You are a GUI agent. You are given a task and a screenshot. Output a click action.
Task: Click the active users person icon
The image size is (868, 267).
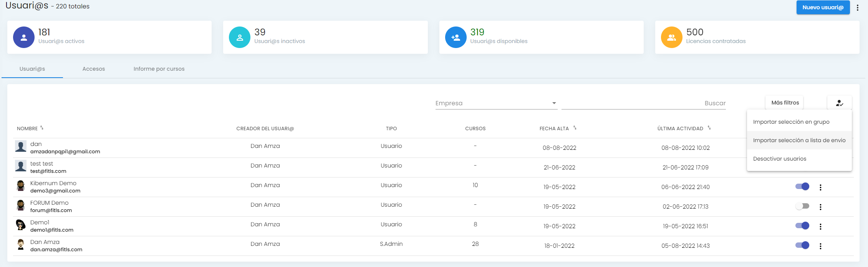click(24, 37)
